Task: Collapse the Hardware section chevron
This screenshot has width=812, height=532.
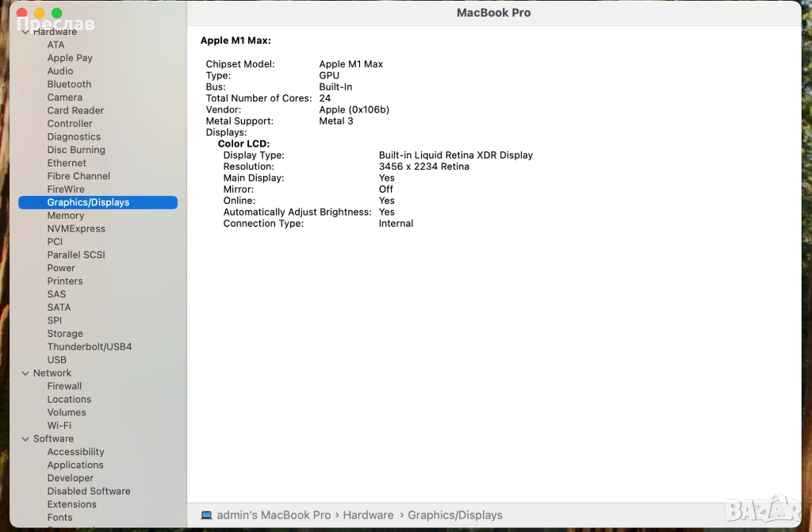Action: [x=25, y=33]
